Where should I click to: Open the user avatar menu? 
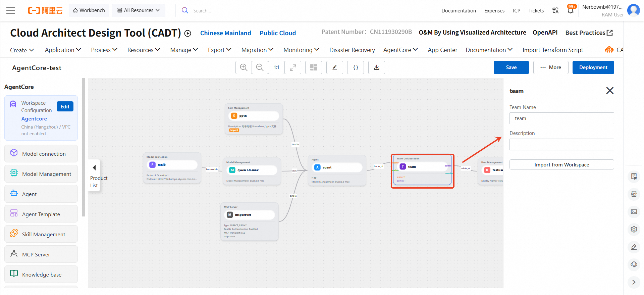click(633, 10)
